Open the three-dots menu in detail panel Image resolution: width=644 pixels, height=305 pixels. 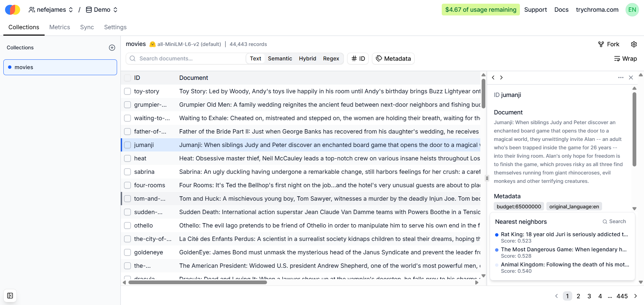click(x=621, y=78)
